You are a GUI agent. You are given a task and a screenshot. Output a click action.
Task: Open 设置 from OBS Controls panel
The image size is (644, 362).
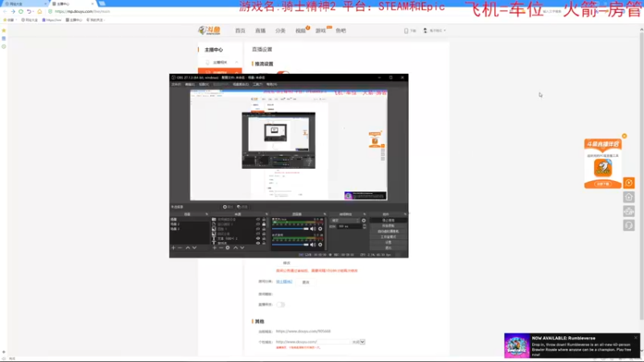click(388, 242)
